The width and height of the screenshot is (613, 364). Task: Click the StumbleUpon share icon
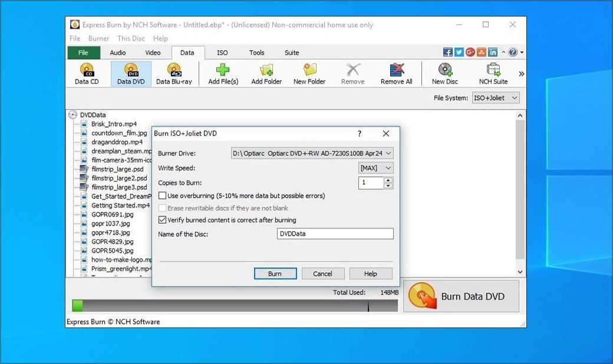(x=481, y=52)
